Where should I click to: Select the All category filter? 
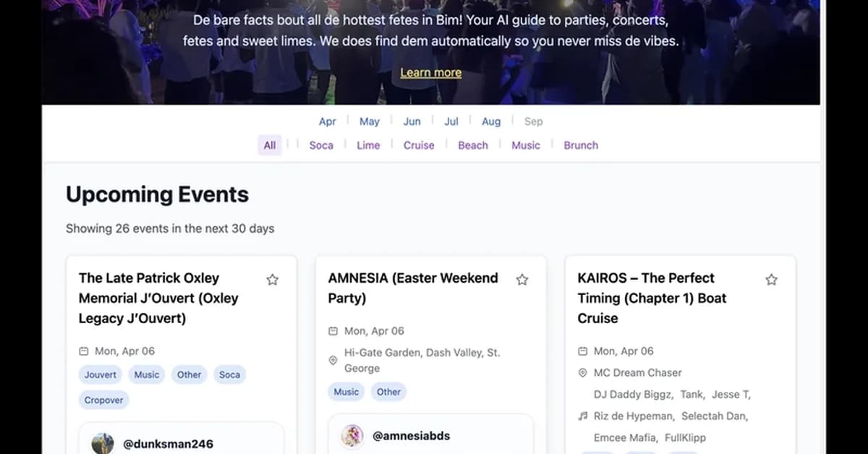tap(270, 145)
